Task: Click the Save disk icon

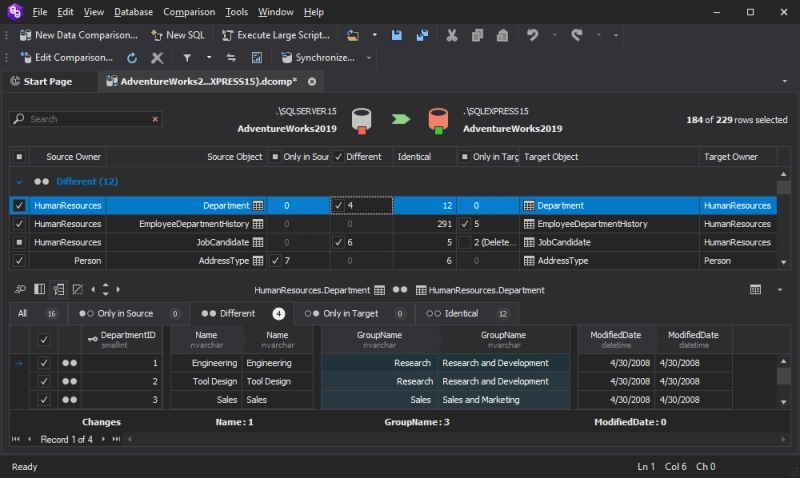Action: 396,35
